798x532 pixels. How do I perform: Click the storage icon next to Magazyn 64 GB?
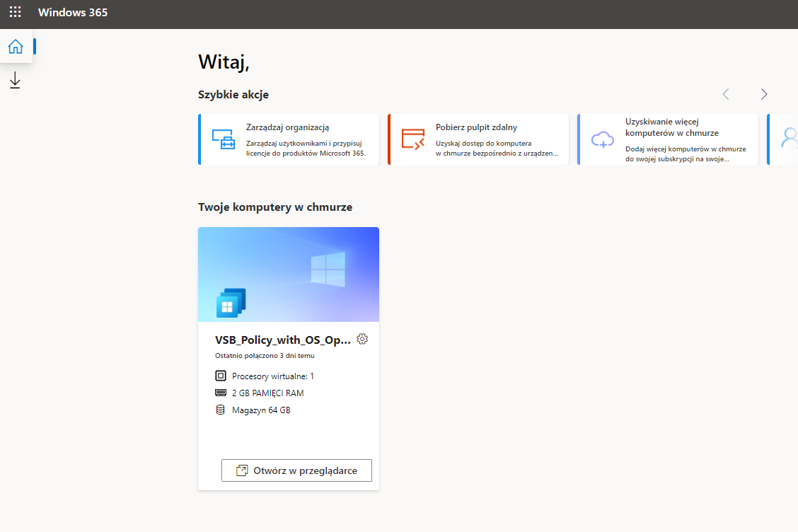click(220, 409)
